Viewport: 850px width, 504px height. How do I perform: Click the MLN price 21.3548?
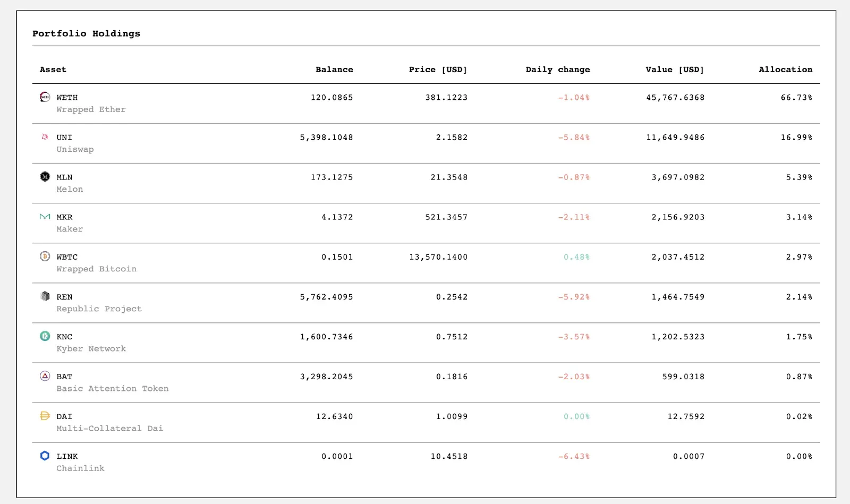[449, 177]
